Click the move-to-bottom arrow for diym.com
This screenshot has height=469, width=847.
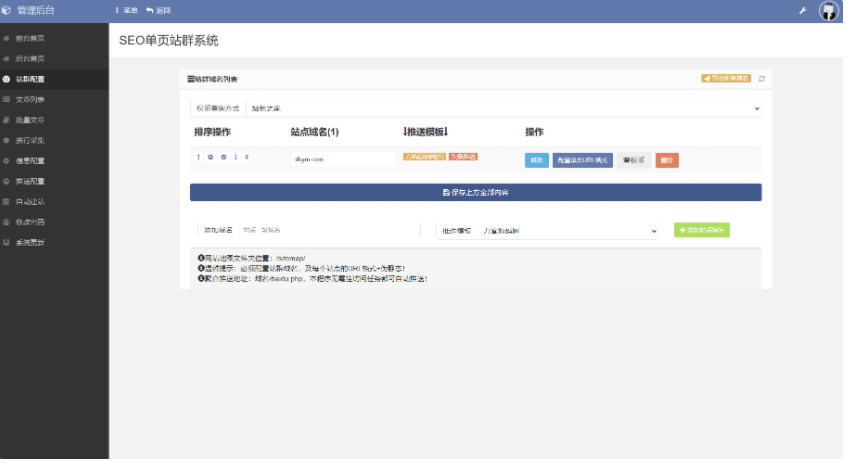click(236, 157)
